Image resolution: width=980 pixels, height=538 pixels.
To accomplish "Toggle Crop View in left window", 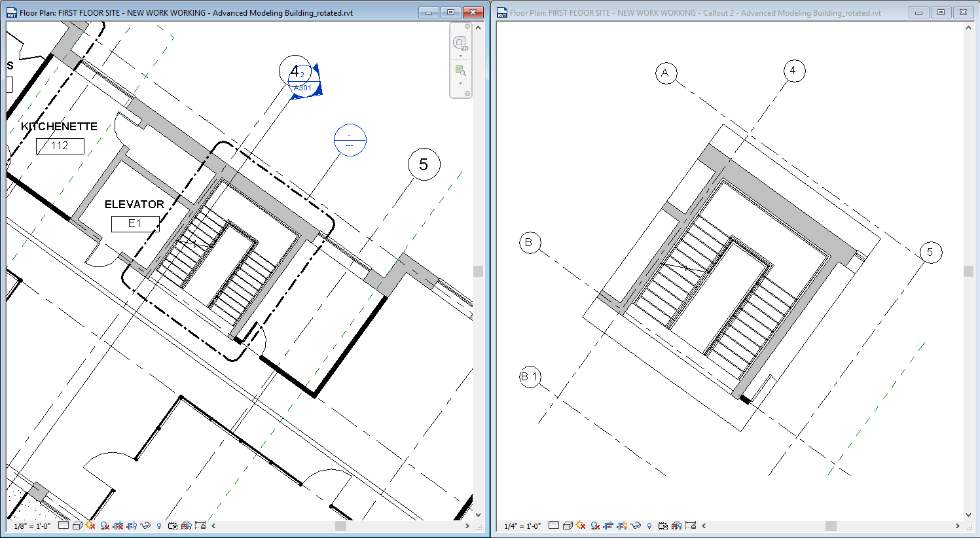I will 118,526.
